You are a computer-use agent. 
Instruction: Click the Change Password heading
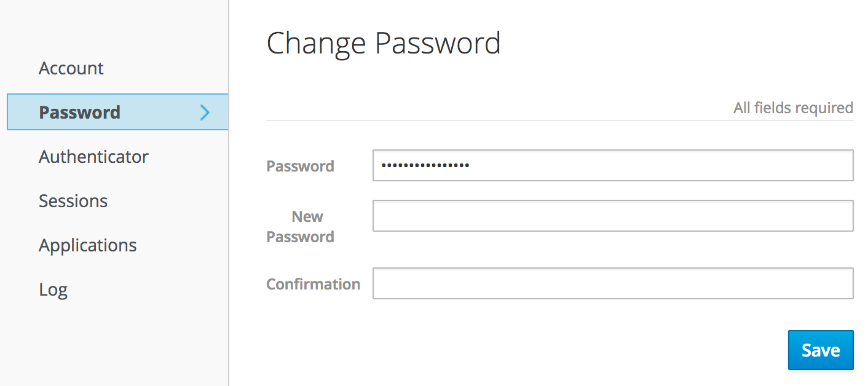tap(384, 43)
